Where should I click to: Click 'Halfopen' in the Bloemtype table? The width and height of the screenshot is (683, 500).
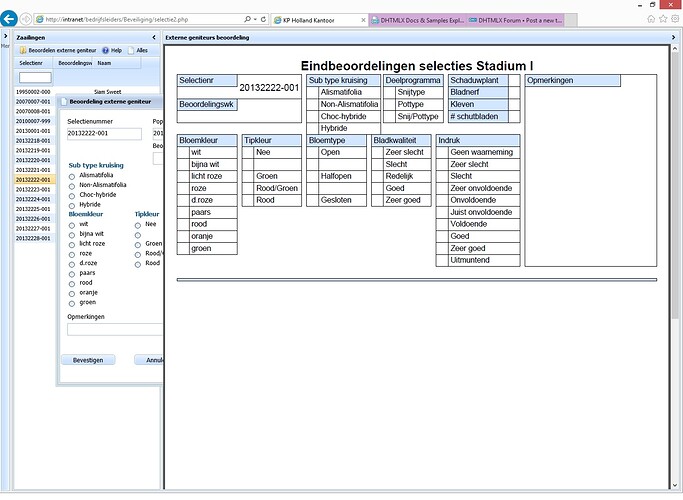click(336, 176)
